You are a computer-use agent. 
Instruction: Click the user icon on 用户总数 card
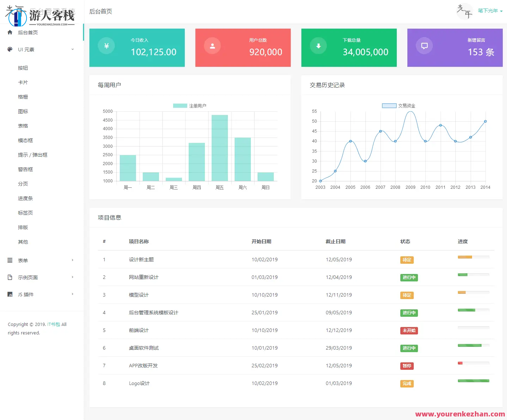coord(212,46)
